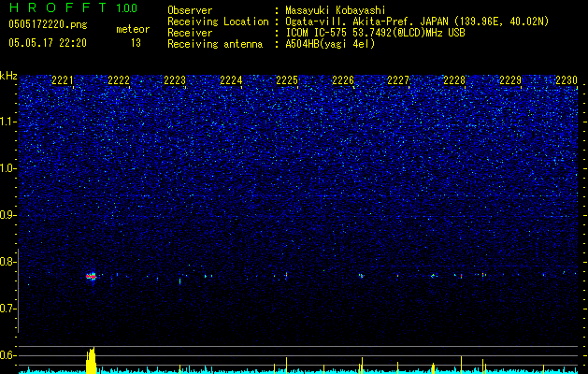Click the kHz axis unit label
This screenshot has width=588, height=374.
point(8,76)
